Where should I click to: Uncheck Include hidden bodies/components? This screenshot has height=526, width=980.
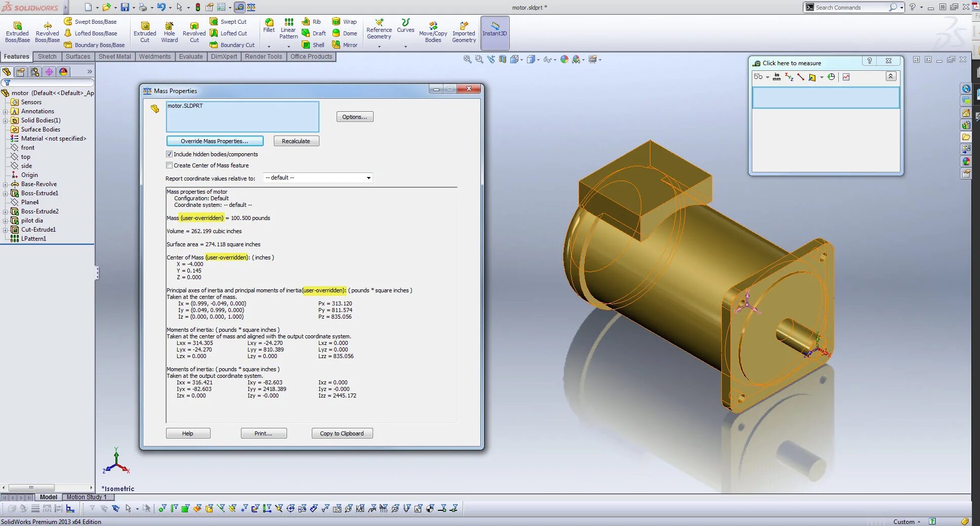(170, 154)
